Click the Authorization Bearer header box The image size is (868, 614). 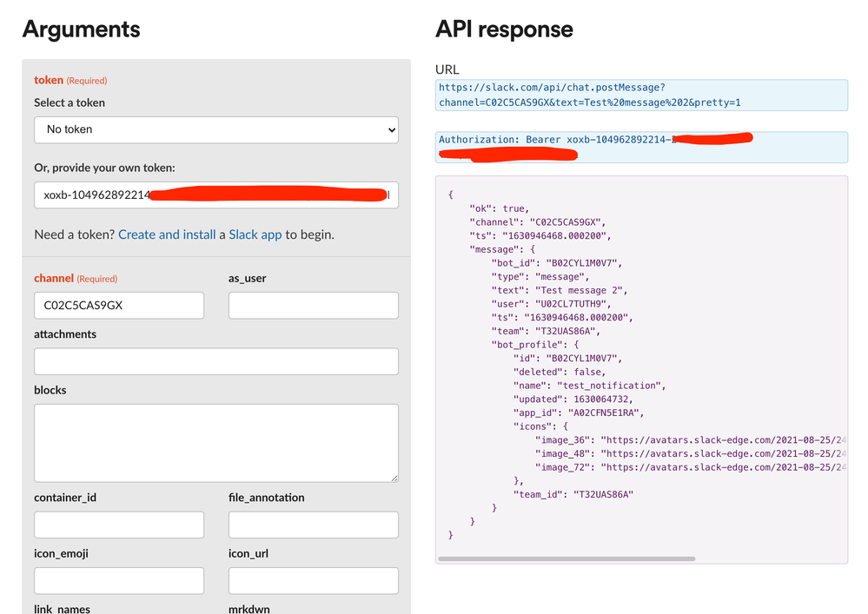tap(641, 147)
